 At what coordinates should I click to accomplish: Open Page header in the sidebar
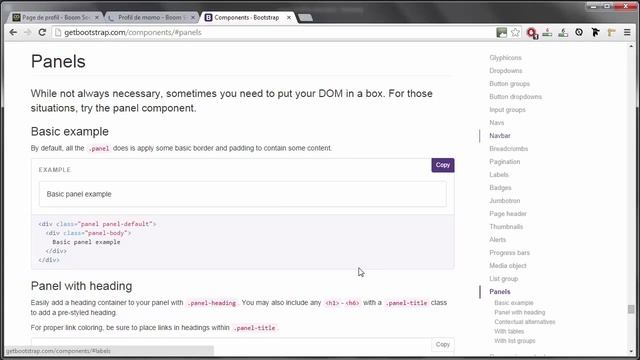pos(508,213)
